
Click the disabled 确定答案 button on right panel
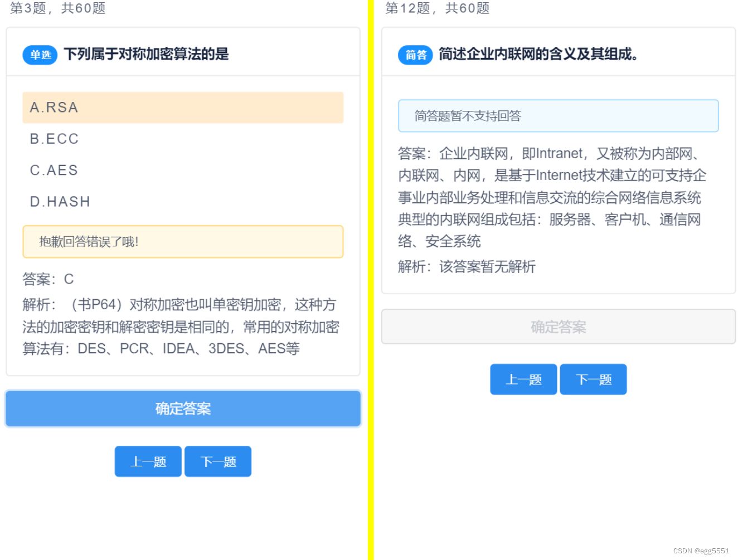point(558,327)
